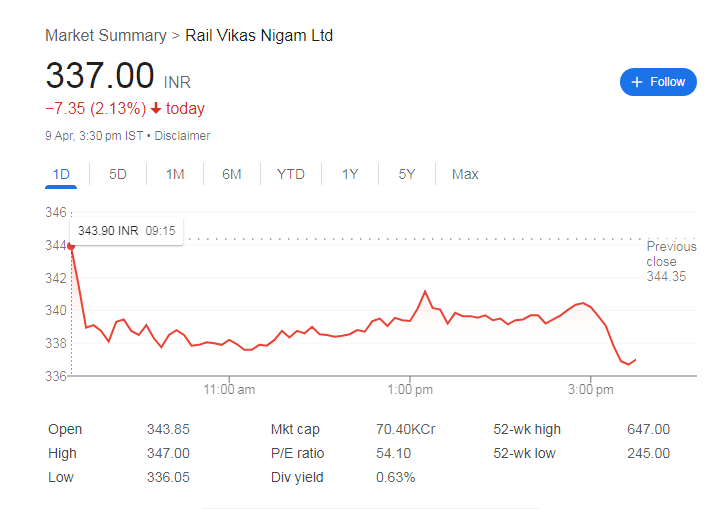Show the 6M chart range
The height and width of the screenshot is (509, 727).
pos(232,174)
